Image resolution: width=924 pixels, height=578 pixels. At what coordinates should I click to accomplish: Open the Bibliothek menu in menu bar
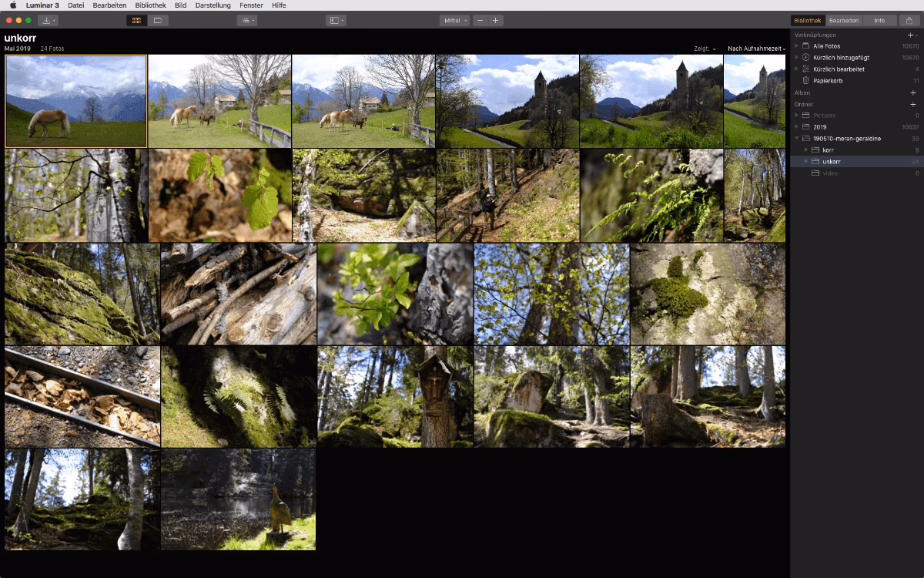click(150, 5)
